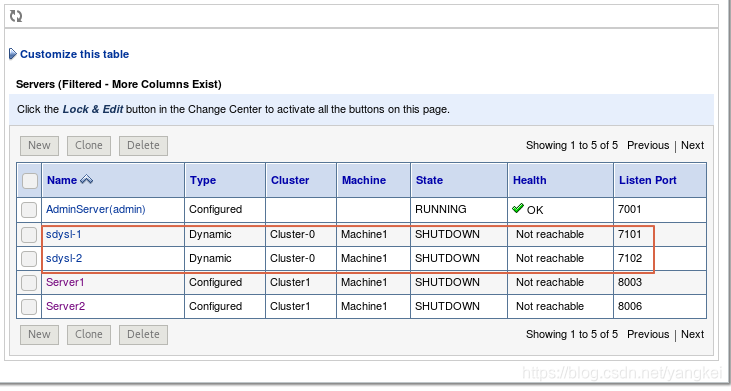
Task: Click the green OK health checkmark
Action: (517, 208)
